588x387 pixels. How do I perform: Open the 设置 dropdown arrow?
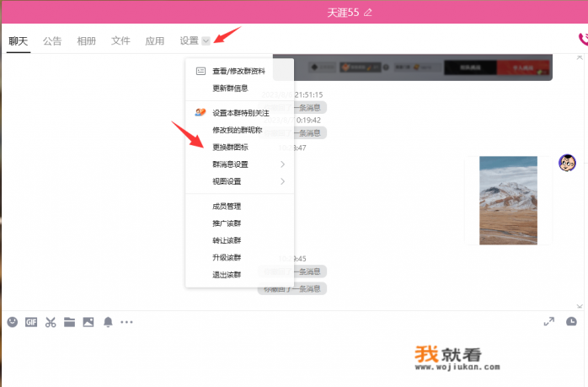206,41
